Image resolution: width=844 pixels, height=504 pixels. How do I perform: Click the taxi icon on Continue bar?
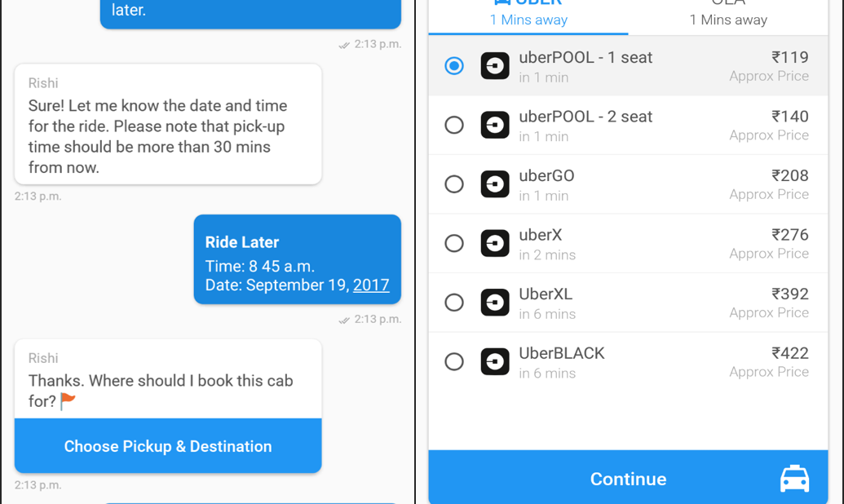pyautogui.click(x=794, y=479)
